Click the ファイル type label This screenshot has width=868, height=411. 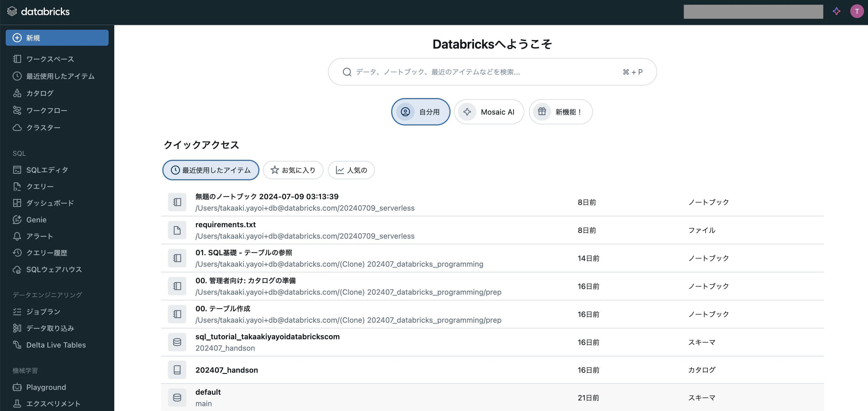tap(701, 230)
